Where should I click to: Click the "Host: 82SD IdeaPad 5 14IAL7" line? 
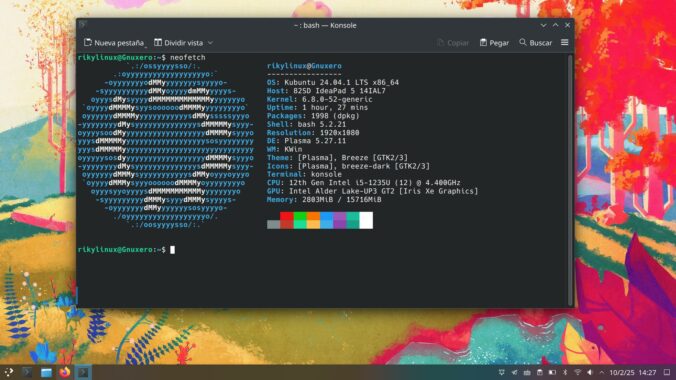pyautogui.click(x=326, y=91)
